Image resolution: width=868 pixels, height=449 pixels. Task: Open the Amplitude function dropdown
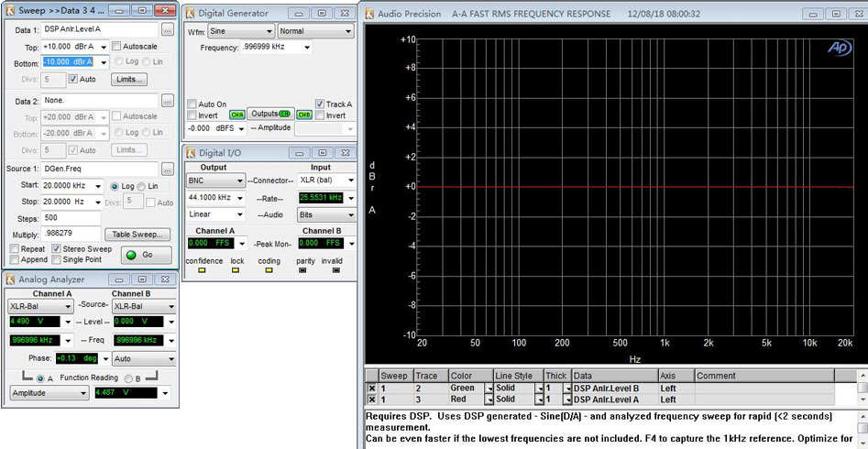(49, 392)
